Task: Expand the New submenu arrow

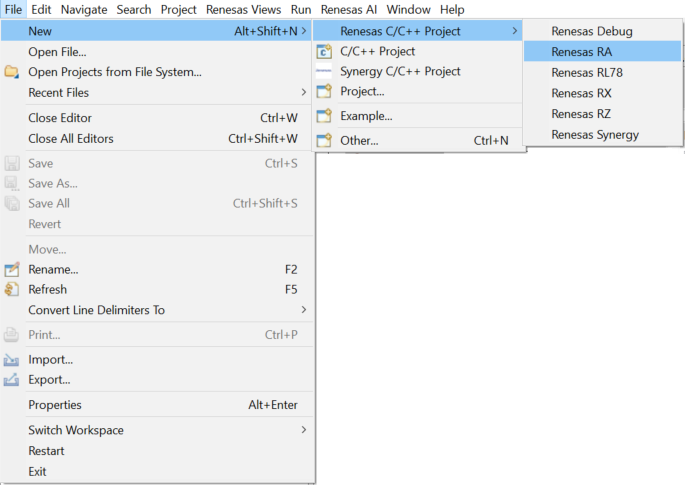Action: [304, 31]
